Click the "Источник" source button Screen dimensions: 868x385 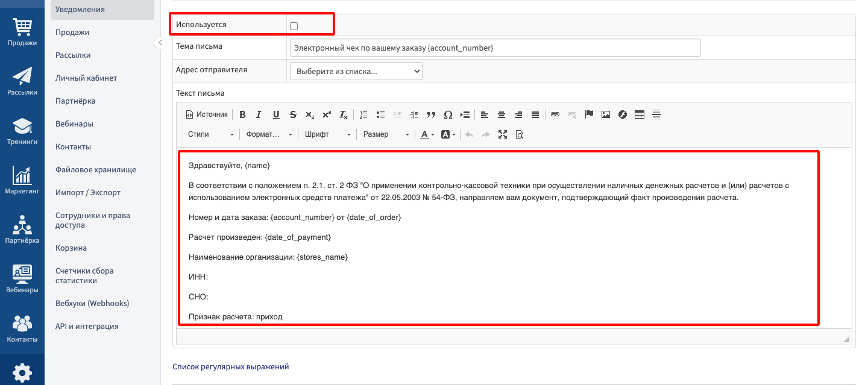point(207,114)
